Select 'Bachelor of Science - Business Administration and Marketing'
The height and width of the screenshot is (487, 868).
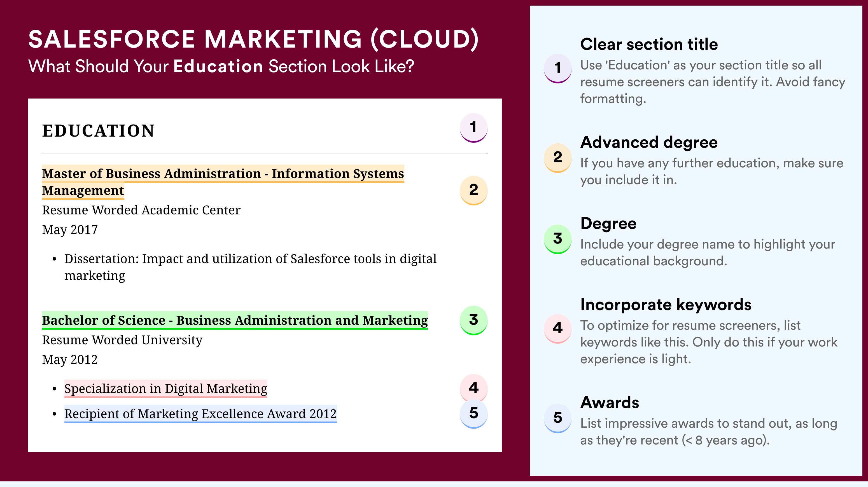click(235, 320)
